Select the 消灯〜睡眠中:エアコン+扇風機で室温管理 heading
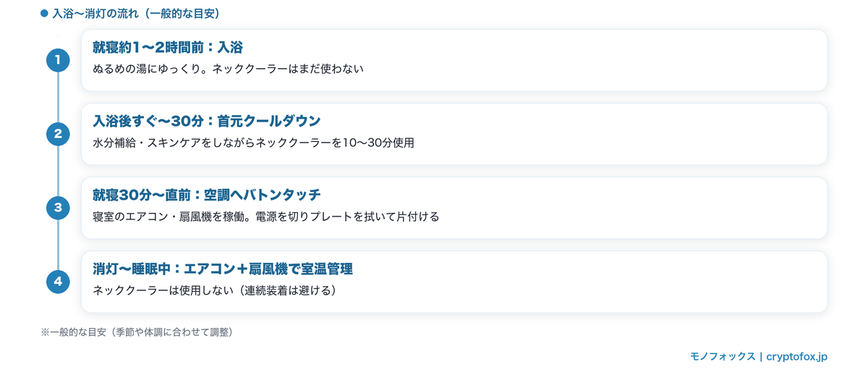 point(222,269)
